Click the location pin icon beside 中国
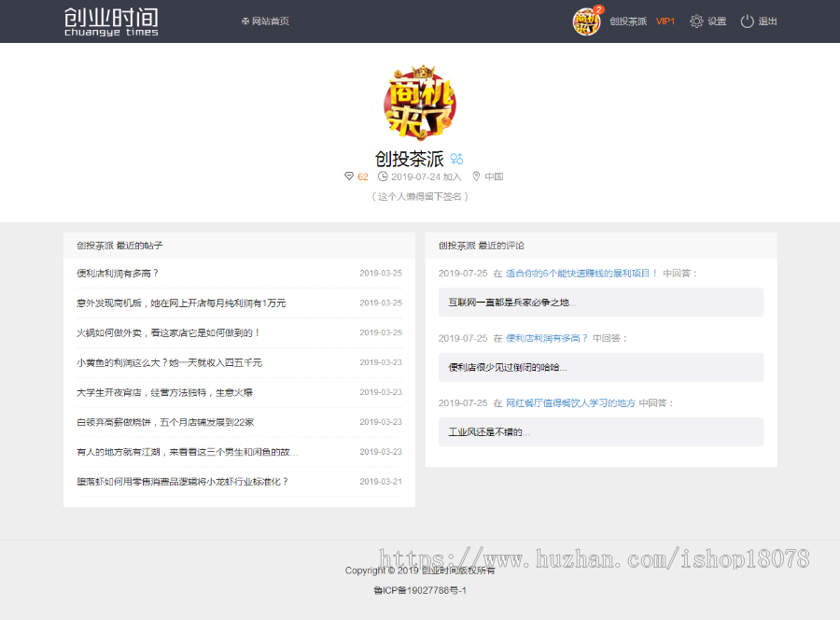This screenshot has height=620, width=840. [x=476, y=176]
